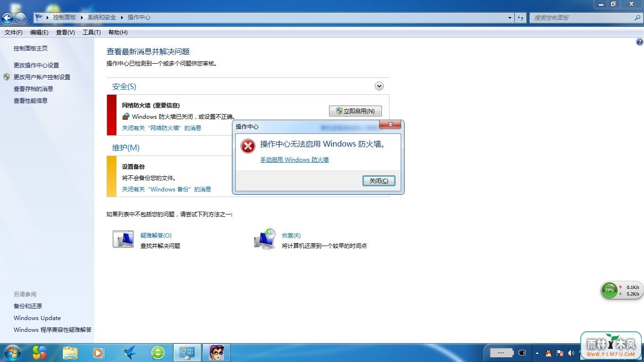Screen dimensions: 644x362
Task: Open the colorful four-circle app in taskbar
Action: 40,353
